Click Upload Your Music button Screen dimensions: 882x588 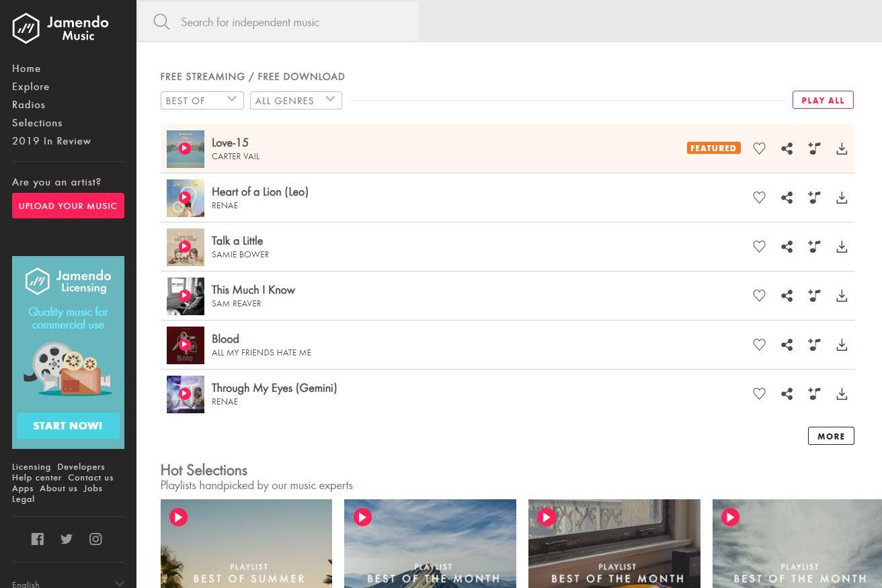[x=68, y=206]
